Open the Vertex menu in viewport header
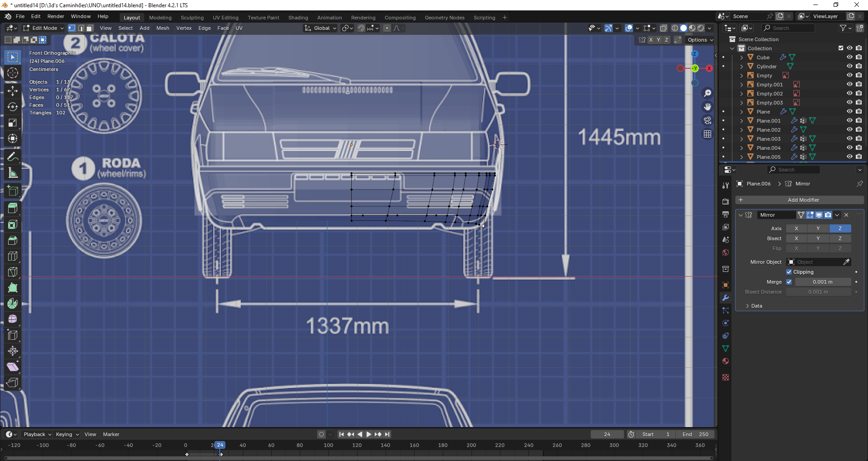 (x=184, y=28)
